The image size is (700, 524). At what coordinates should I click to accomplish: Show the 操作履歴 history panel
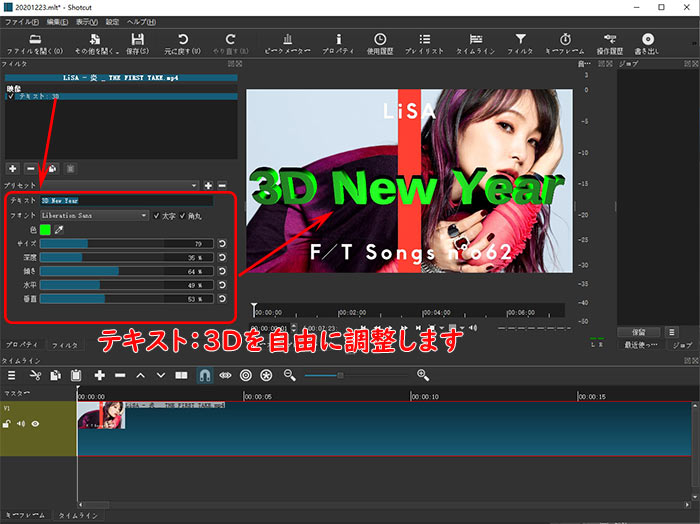coord(610,44)
